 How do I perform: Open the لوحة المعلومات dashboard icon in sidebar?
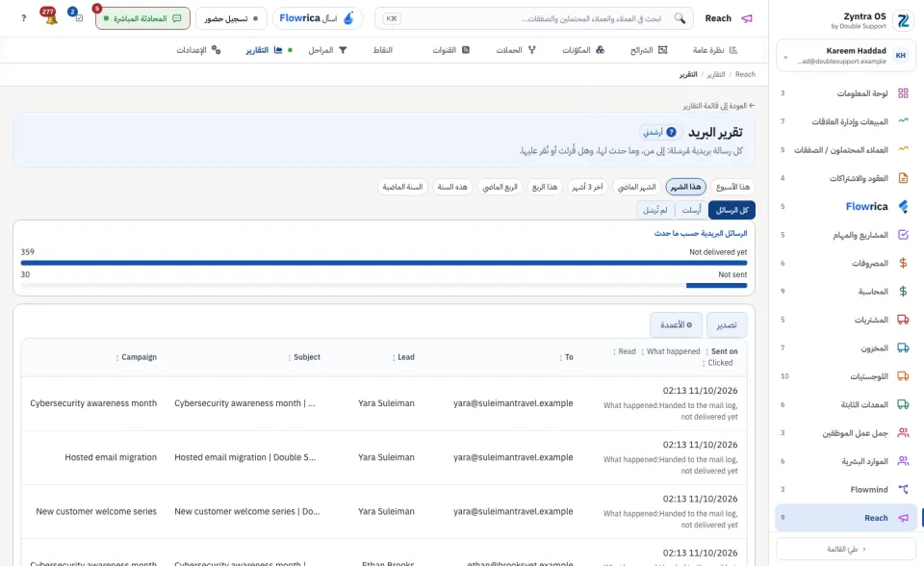[903, 93]
